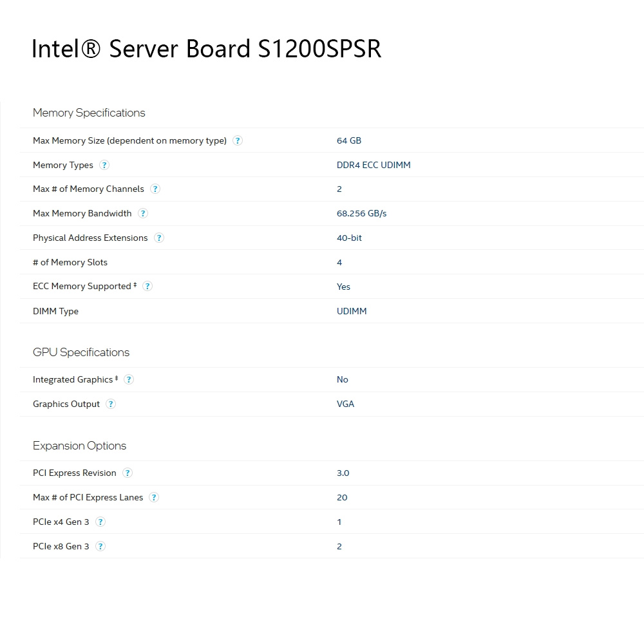Click the VGA value
The height and width of the screenshot is (644, 644).
coord(345,404)
